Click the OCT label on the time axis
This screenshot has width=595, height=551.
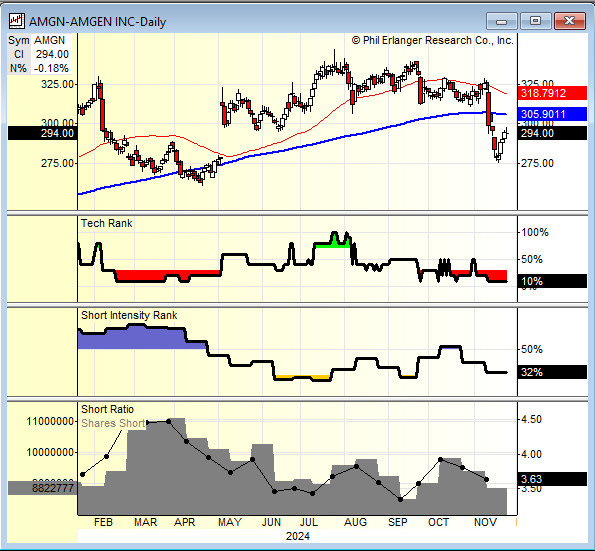click(438, 523)
